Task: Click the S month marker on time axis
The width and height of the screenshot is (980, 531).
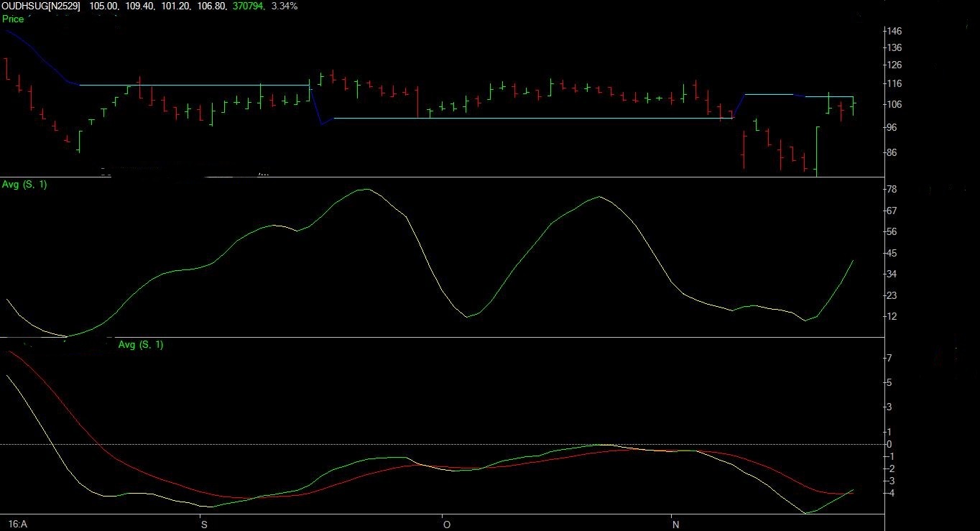Action: tap(204, 524)
